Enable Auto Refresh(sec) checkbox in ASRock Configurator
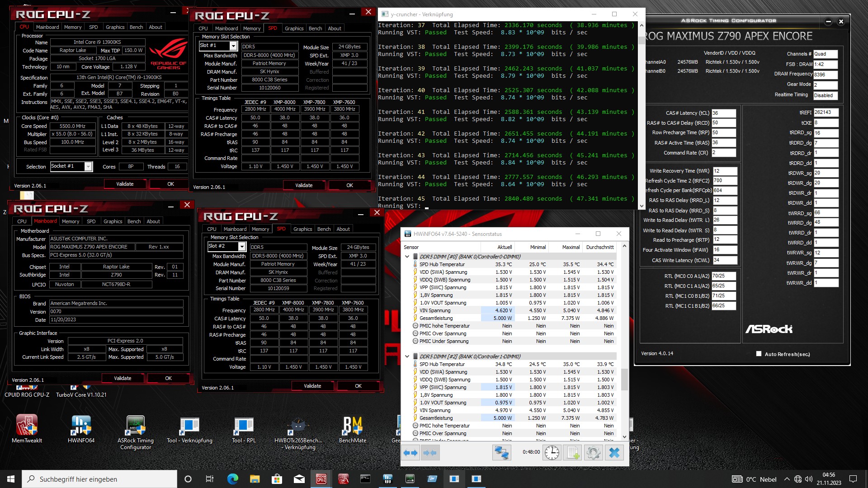868x488 pixels. 759,354
